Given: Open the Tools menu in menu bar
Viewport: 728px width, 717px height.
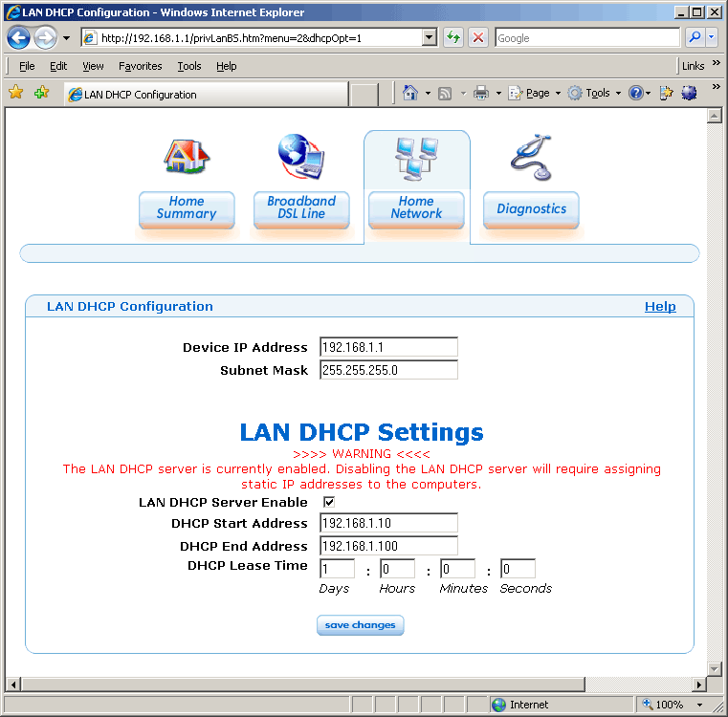Looking at the screenshot, I should (x=189, y=66).
